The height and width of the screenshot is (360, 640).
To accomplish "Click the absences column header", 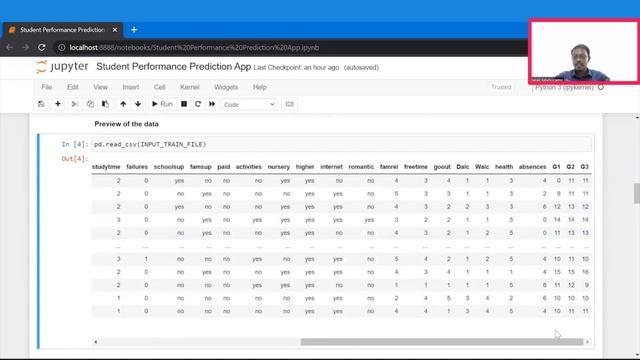I will [x=532, y=167].
